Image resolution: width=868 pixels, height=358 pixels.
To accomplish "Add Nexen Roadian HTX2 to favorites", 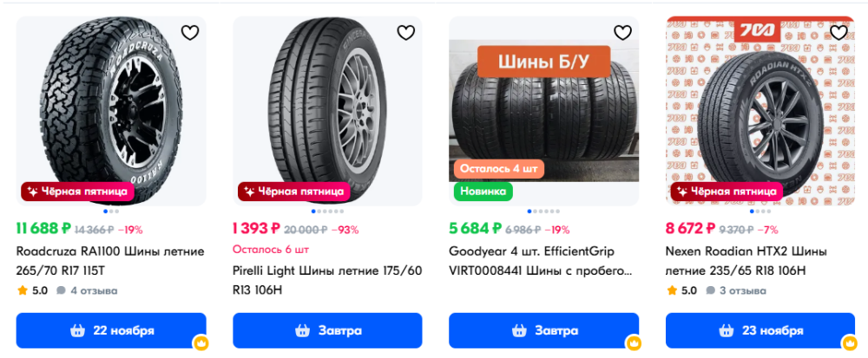I will click(x=838, y=33).
